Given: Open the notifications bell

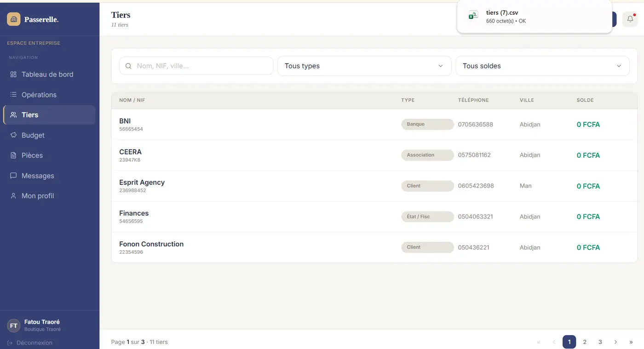Looking at the screenshot, I should (x=630, y=19).
